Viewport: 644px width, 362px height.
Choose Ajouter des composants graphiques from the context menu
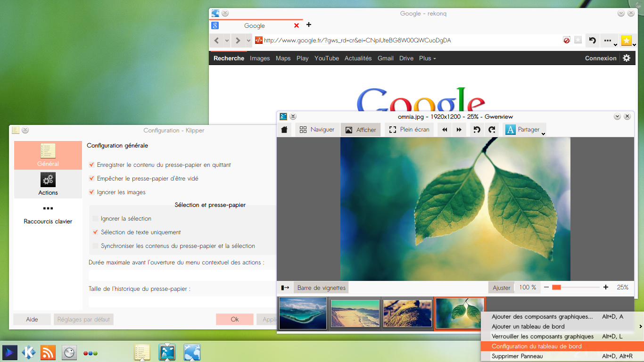tap(561, 317)
